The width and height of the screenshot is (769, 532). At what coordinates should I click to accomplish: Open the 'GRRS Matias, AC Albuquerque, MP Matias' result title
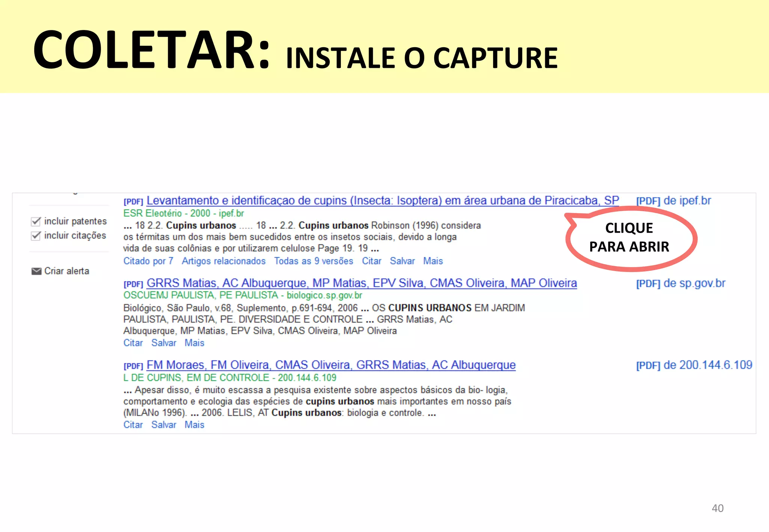click(362, 283)
